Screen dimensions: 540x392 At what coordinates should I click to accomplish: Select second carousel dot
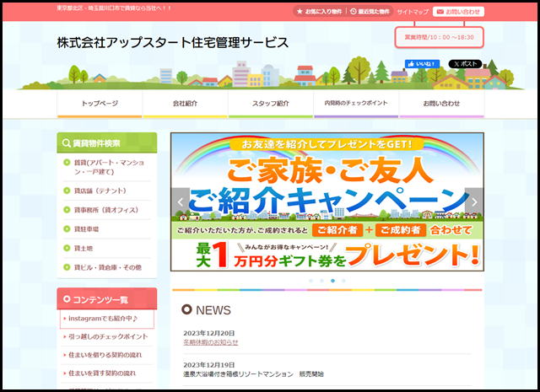pyautogui.click(x=321, y=281)
